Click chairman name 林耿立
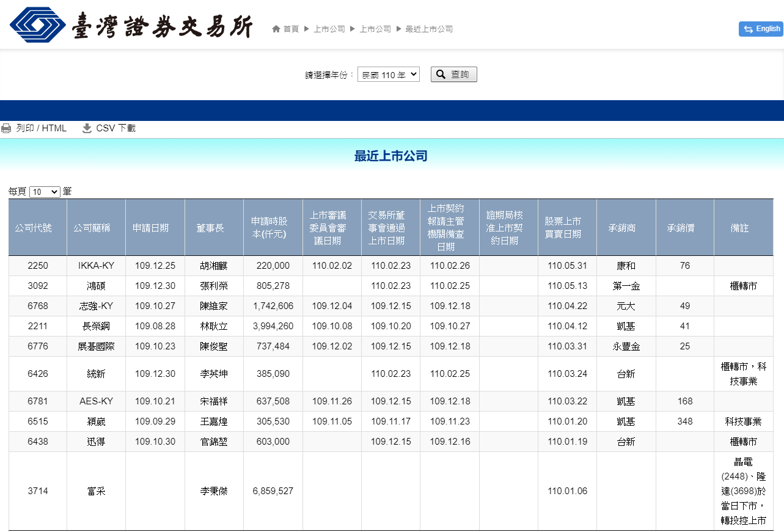The height and width of the screenshot is (532, 784). click(214, 326)
